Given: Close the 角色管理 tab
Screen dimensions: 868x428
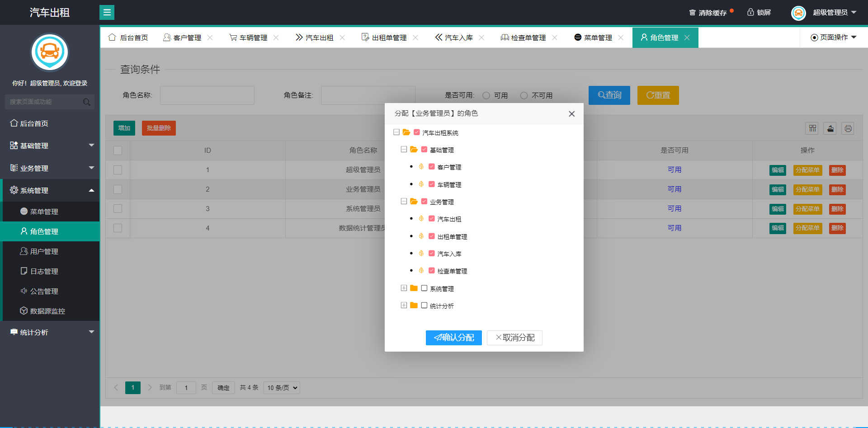Looking at the screenshot, I should pyautogui.click(x=687, y=38).
